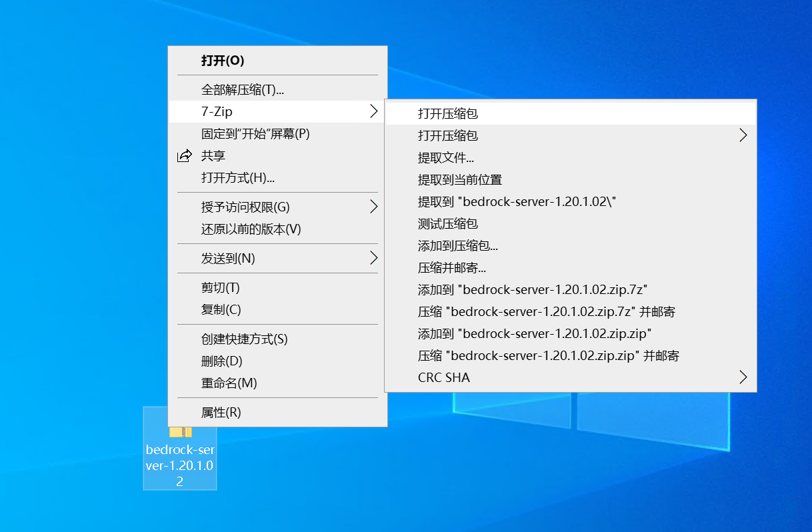Choose 打开(O) in the context menu

click(223, 61)
